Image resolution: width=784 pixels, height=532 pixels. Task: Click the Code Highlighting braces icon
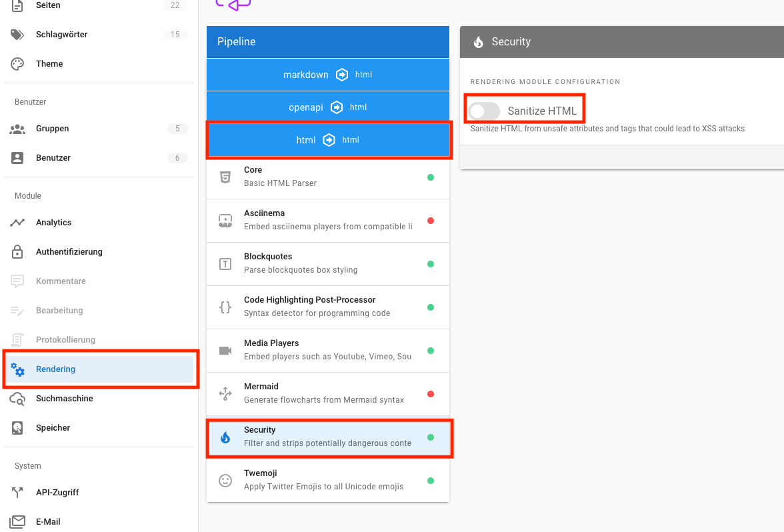[225, 307]
